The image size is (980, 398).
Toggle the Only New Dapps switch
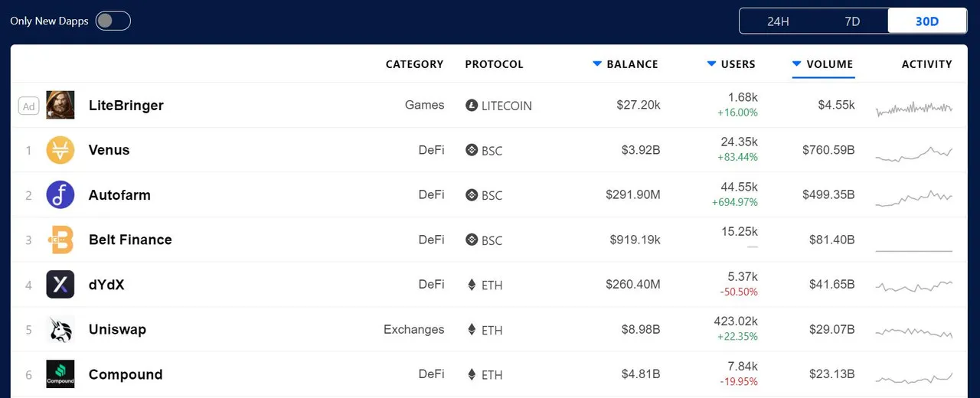pyautogui.click(x=113, y=21)
